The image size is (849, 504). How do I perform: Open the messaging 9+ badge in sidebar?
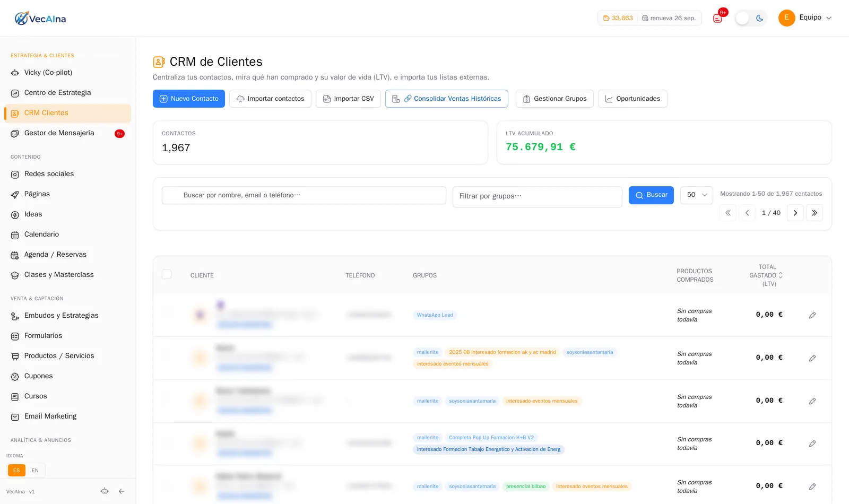pyautogui.click(x=120, y=134)
